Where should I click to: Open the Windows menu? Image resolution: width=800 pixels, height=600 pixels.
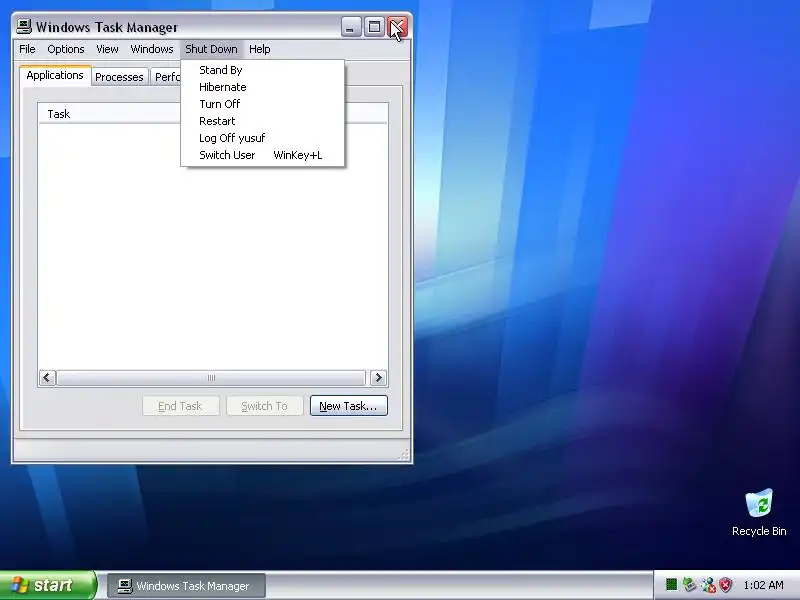pos(152,49)
